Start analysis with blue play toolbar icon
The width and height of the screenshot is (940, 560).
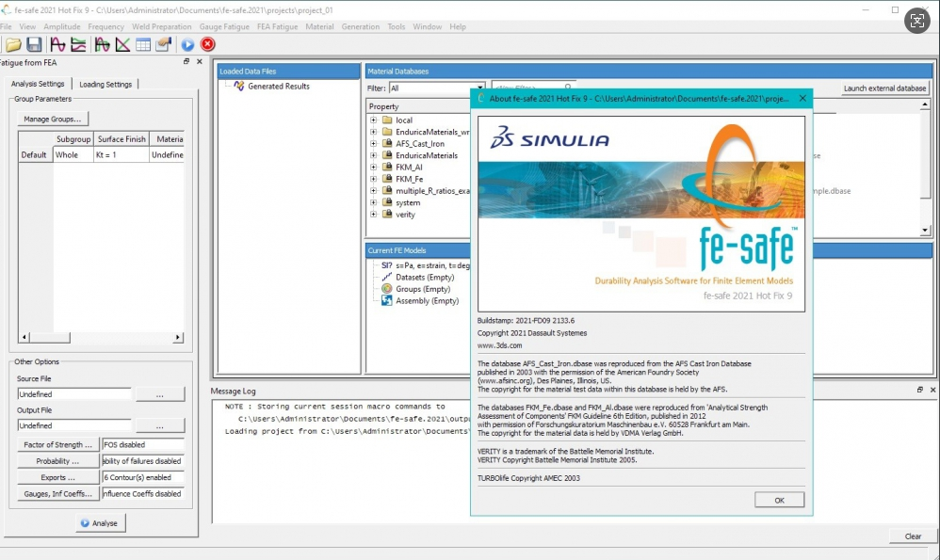point(187,44)
